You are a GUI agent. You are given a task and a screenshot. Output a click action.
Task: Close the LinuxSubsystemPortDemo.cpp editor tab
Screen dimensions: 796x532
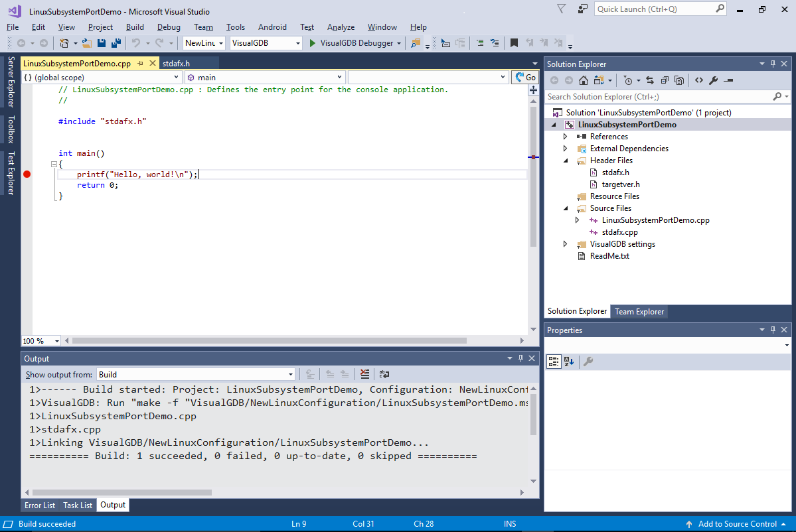152,64
